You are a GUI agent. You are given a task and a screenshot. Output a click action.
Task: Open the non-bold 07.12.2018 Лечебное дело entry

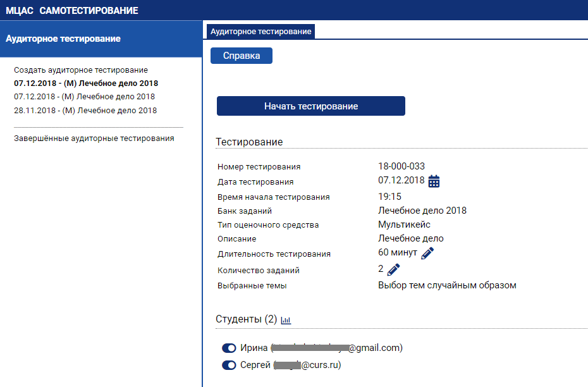[x=84, y=97]
